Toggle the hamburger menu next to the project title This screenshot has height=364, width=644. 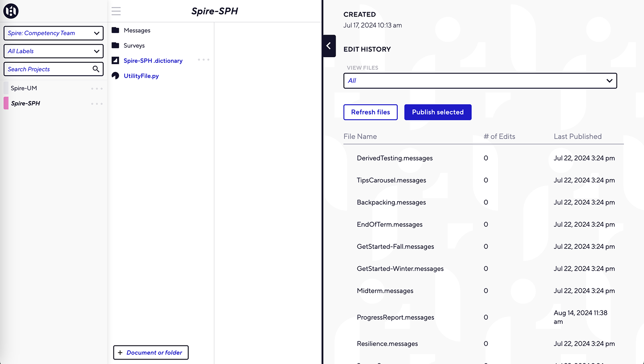pyautogui.click(x=116, y=11)
